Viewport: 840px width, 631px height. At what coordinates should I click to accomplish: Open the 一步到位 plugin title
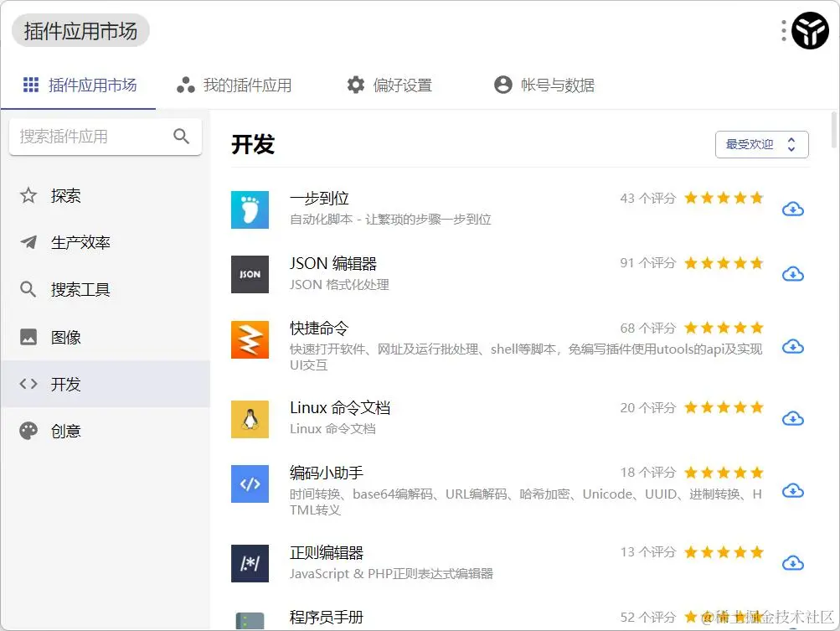[x=319, y=199]
